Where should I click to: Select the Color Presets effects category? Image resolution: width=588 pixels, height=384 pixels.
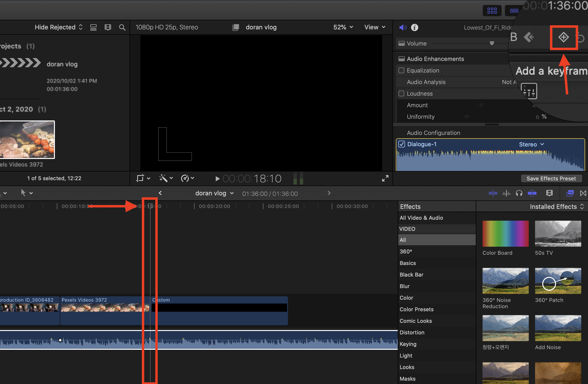(x=416, y=309)
